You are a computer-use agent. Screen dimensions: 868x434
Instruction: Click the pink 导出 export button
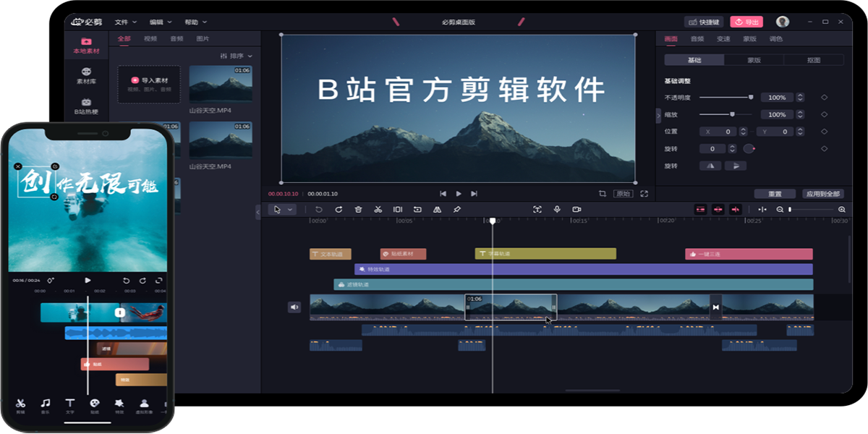(x=746, y=22)
